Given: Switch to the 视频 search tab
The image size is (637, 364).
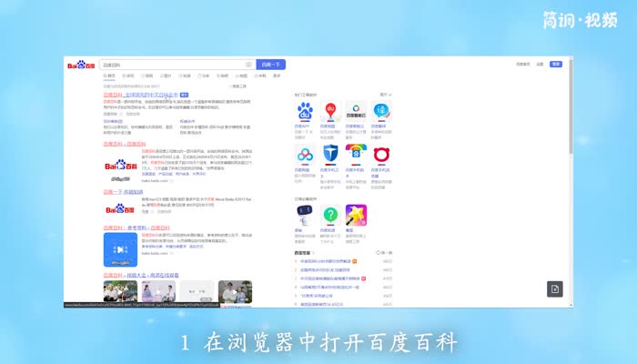Looking at the screenshot, I should click(x=148, y=76).
